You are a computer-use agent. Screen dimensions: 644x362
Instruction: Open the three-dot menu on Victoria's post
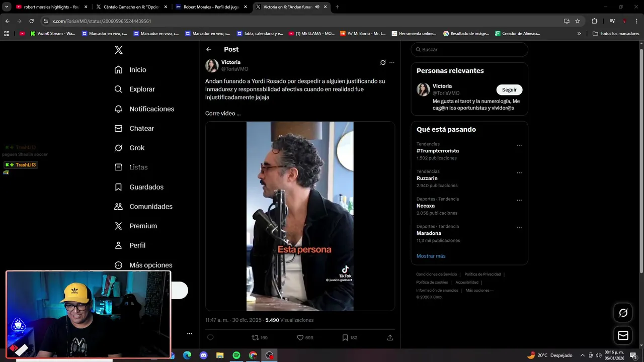392,62
